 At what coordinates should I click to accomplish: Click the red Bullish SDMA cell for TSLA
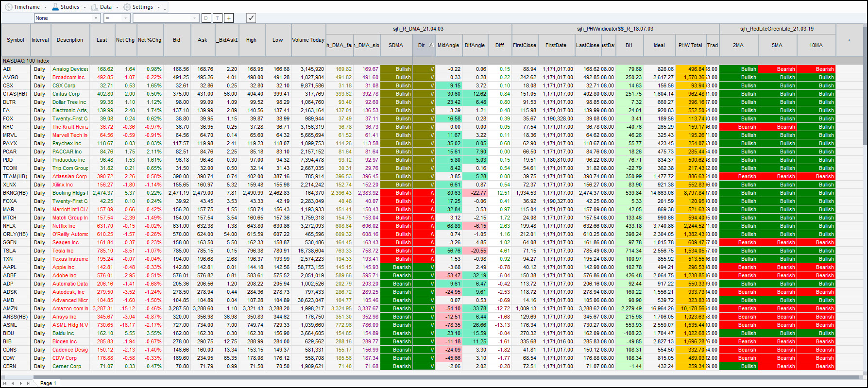[396, 251]
